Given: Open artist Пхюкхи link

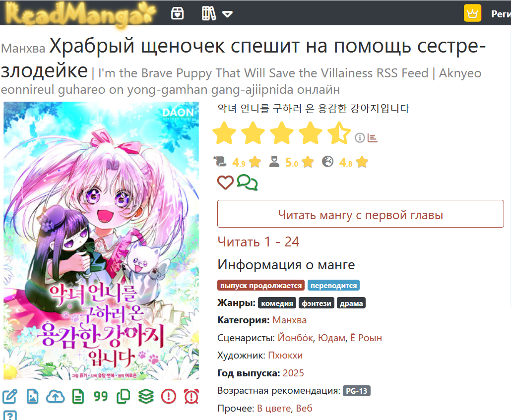Looking at the screenshot, I should (x=285, y=355).
